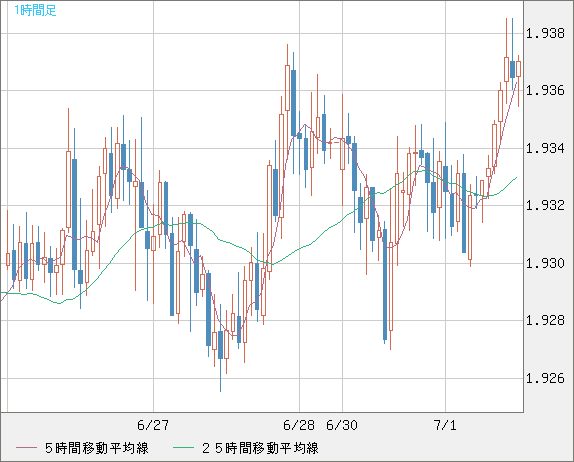Image resolution: width=574 pixels, height=462 pixels.
Task: Click the 25時間移動平均線 legend label
Action: point(260,448)
